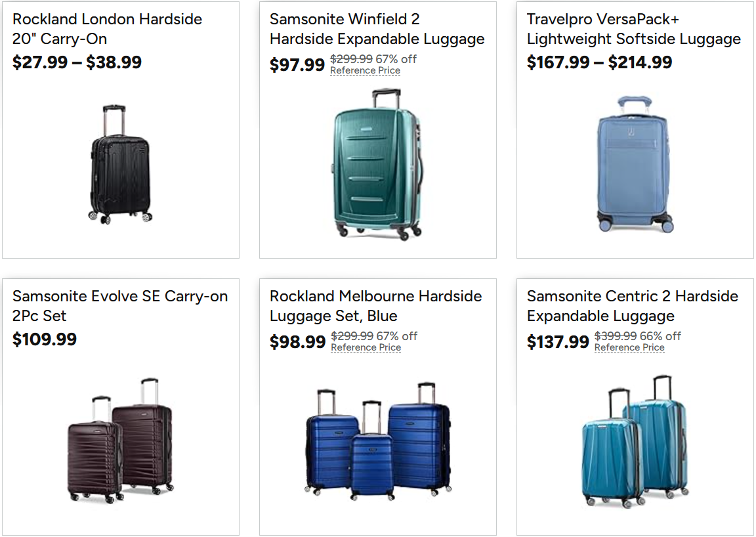Select the $97.99 Samsonite Winfield price

297,65
